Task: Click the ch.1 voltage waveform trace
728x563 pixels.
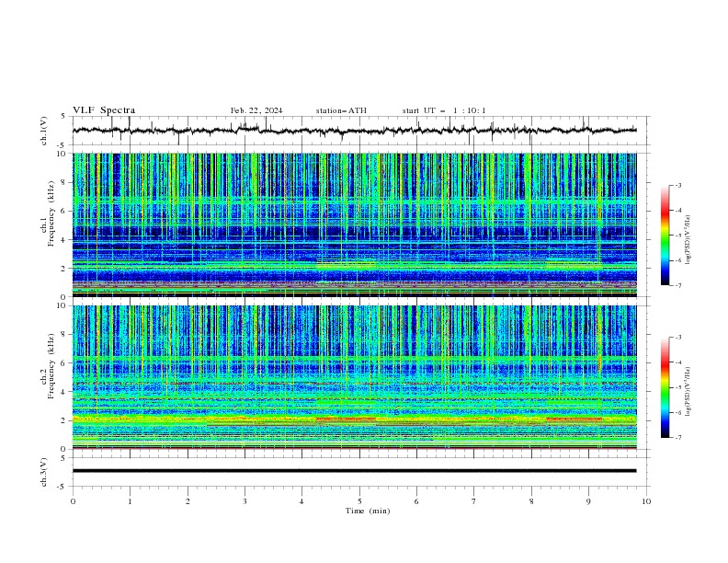Action: click(x=354, y=131)
